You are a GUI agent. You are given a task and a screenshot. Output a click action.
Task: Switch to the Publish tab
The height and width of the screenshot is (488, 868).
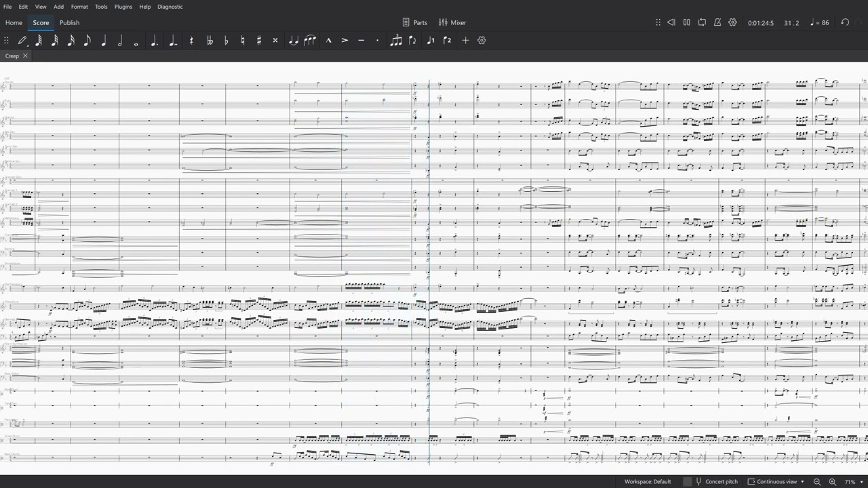[69, 22]
